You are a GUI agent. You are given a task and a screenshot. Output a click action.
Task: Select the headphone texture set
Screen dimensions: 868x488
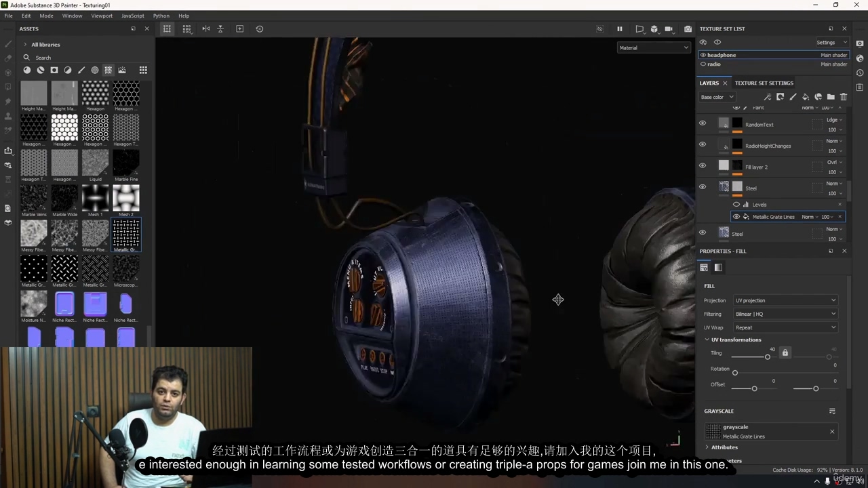(773, 55)
